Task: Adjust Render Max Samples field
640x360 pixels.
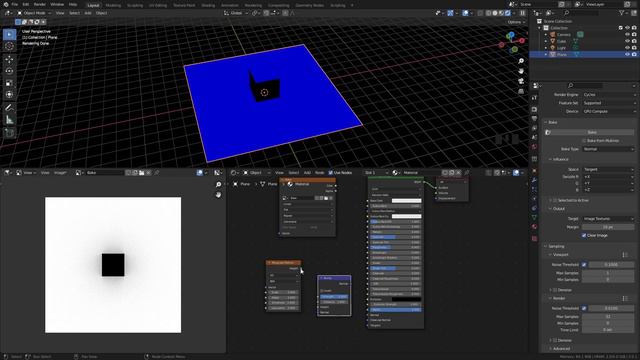Action: [608, 317]
